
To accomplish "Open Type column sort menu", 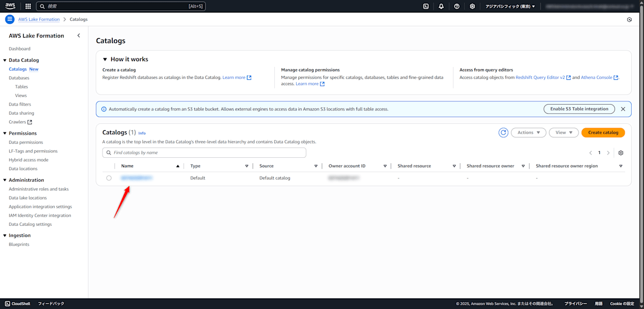I will click(247, 166).
